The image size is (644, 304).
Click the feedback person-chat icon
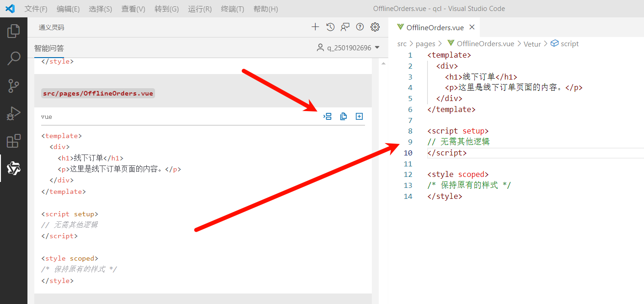click(x=345, y=27)
